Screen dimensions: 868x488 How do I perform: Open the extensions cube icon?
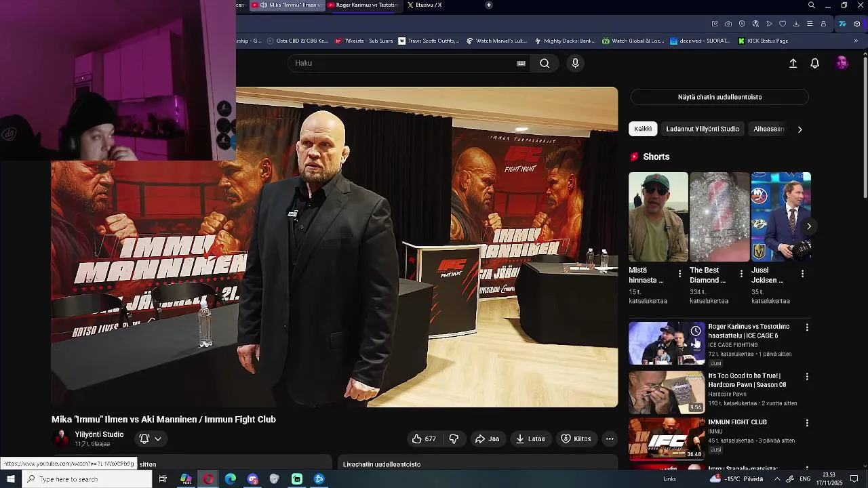pos(857,24)
